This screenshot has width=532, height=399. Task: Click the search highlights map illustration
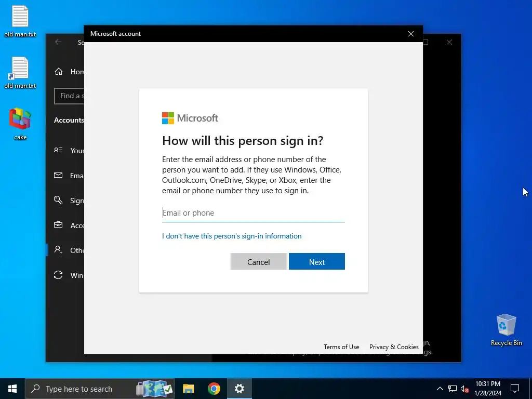[x=154, y=389]
